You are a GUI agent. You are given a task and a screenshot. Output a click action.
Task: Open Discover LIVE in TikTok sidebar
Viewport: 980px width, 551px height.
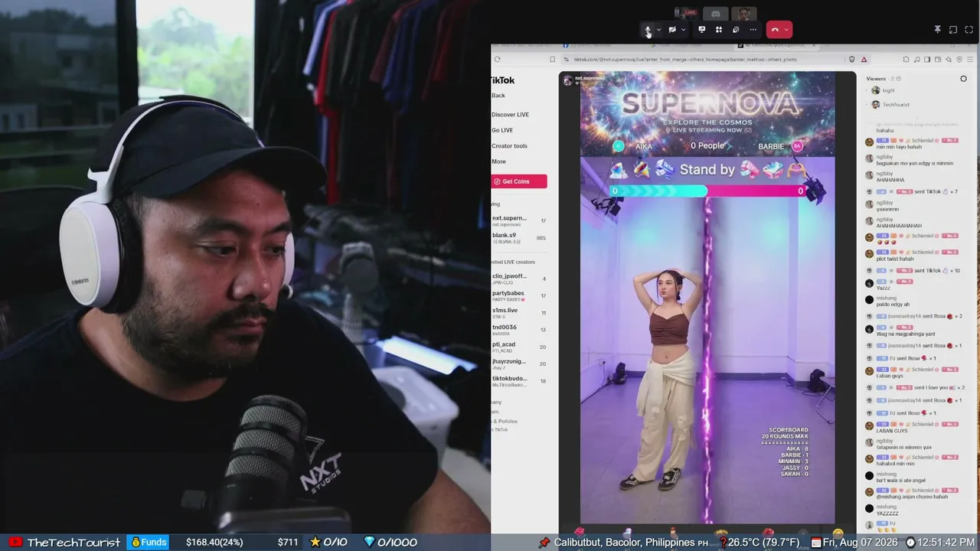tap(511, 115)
